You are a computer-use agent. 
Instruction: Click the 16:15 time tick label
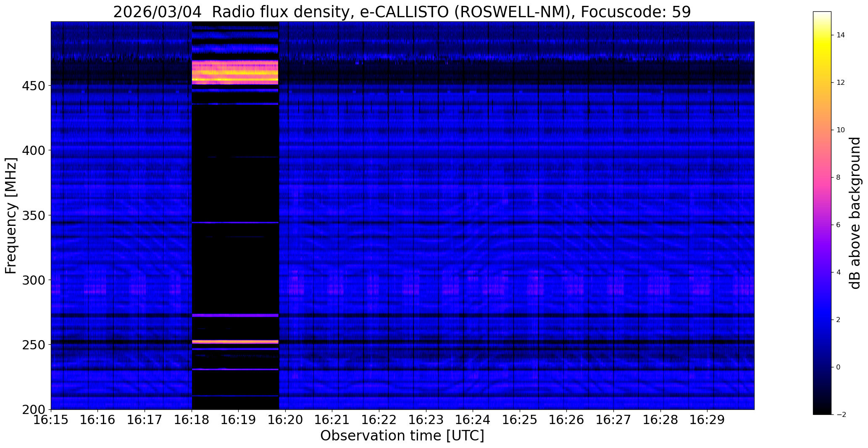(x=51, y=419)
